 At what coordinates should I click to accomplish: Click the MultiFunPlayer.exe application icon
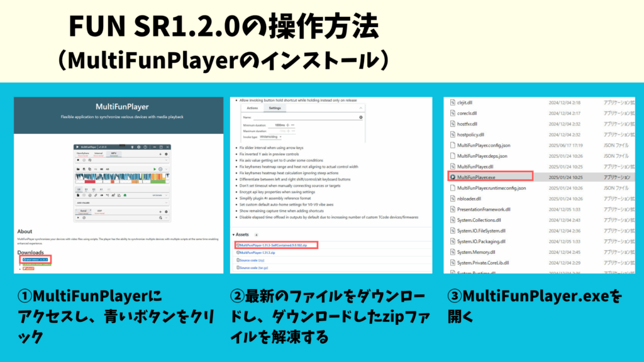[x=452, y=177]
